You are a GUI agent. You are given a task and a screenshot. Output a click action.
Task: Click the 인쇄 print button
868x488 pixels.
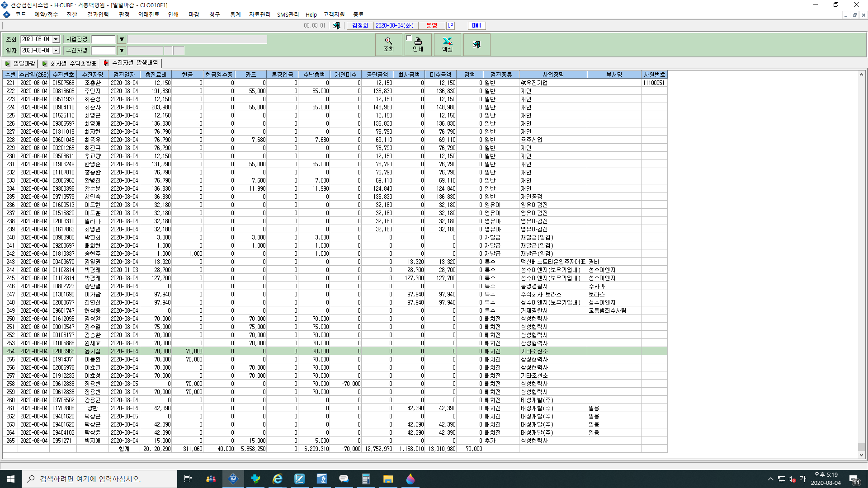(x=418, y=44)
